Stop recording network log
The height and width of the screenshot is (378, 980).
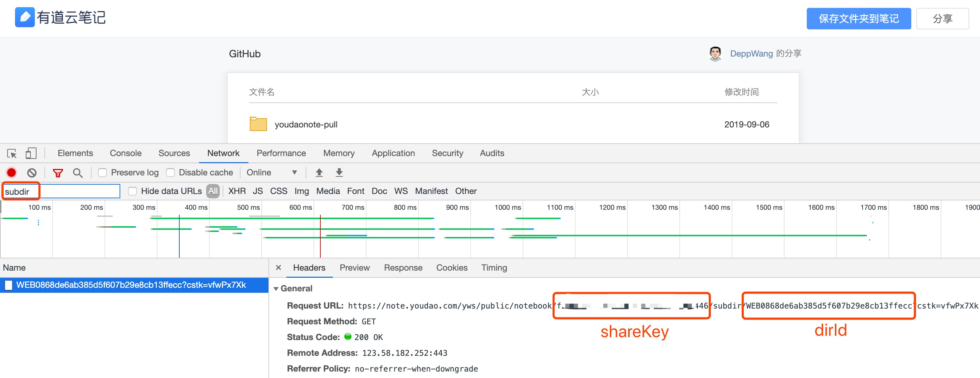pos(11,173)
